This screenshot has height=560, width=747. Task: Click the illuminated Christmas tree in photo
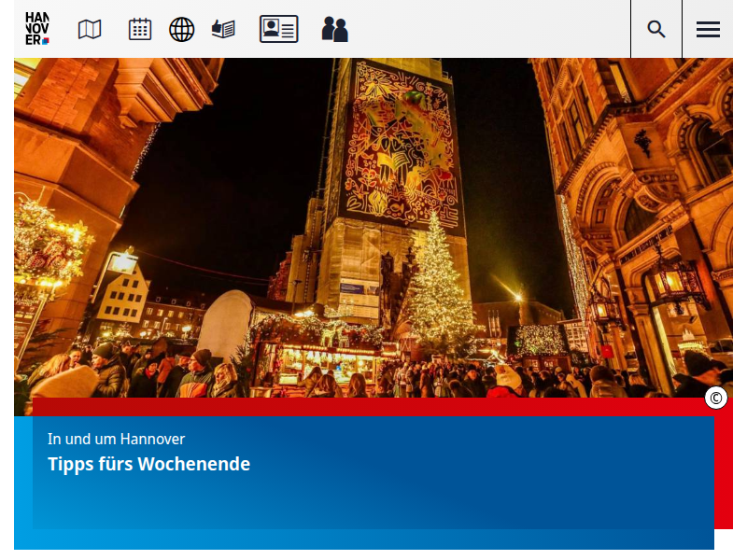[x=437, y=289]
